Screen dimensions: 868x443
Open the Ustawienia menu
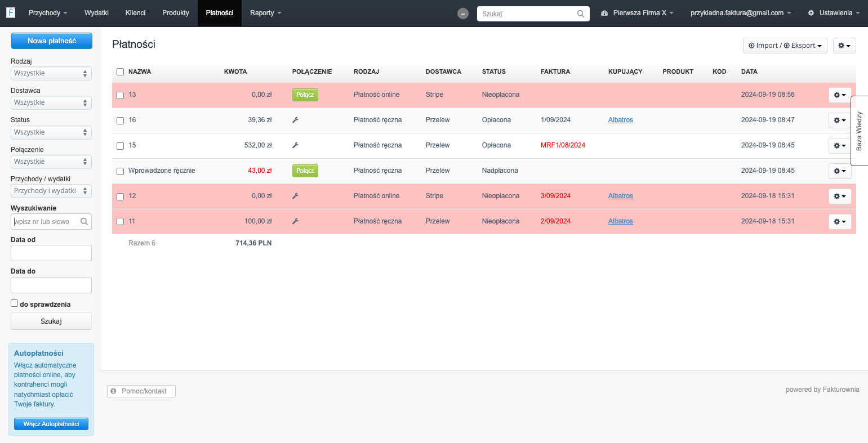coord(834,13)
